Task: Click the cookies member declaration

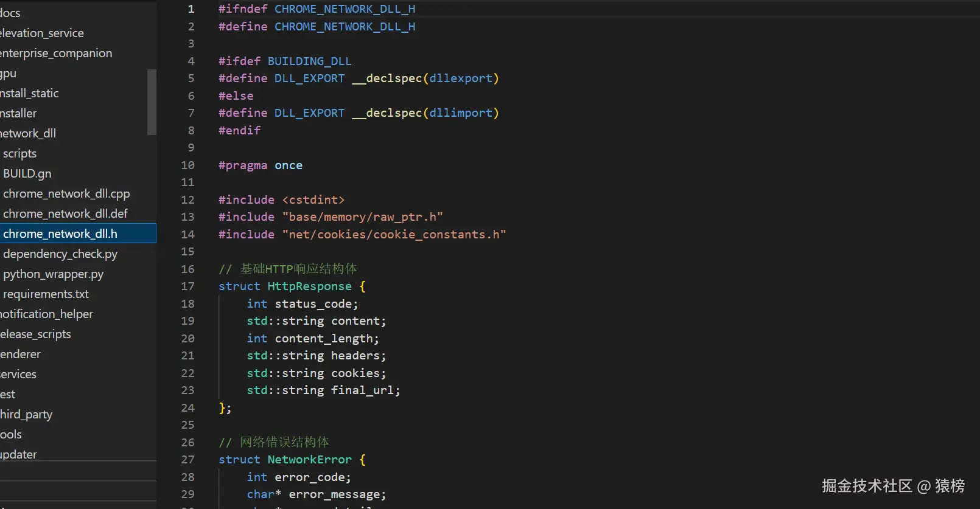Action: 317,373
